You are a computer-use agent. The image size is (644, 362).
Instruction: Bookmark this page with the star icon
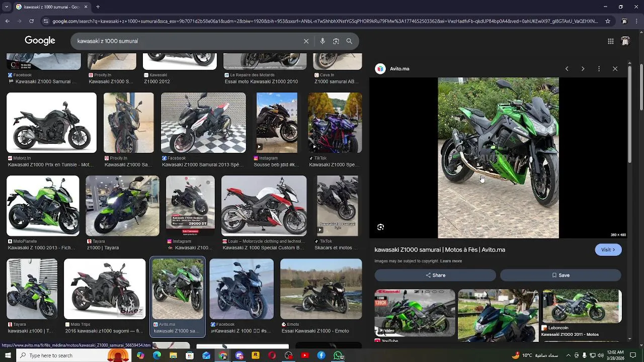click(608, 21)
